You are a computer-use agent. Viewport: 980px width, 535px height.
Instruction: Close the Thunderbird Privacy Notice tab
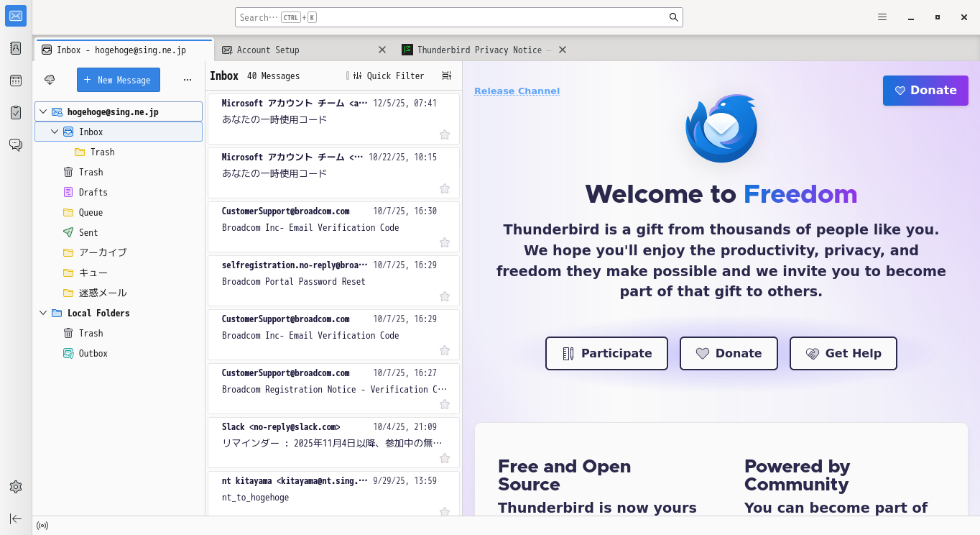pos(563,50)
